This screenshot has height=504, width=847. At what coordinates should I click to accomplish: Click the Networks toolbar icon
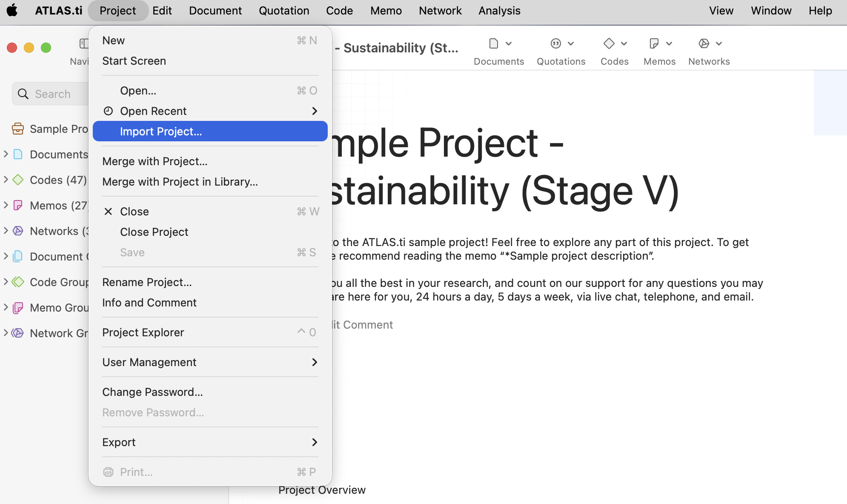coord(704,43)
